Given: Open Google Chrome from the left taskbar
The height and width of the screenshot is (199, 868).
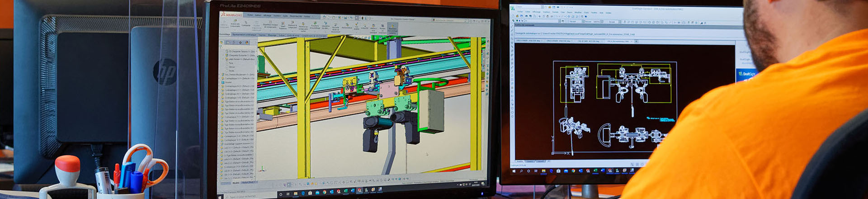Looking at the screenshot, I should click(325, 192).
